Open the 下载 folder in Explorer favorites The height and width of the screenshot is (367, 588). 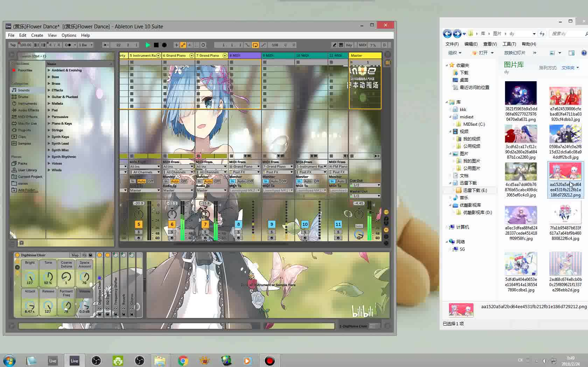464,72
